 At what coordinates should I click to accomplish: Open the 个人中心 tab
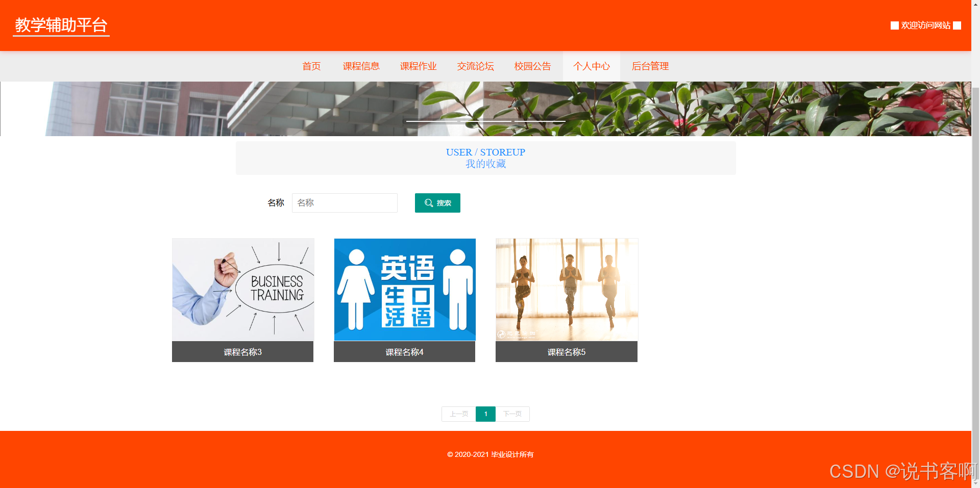point(592,66)
